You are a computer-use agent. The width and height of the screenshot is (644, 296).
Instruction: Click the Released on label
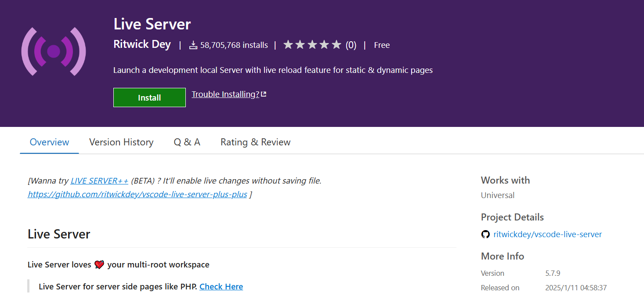pos(500,288)
